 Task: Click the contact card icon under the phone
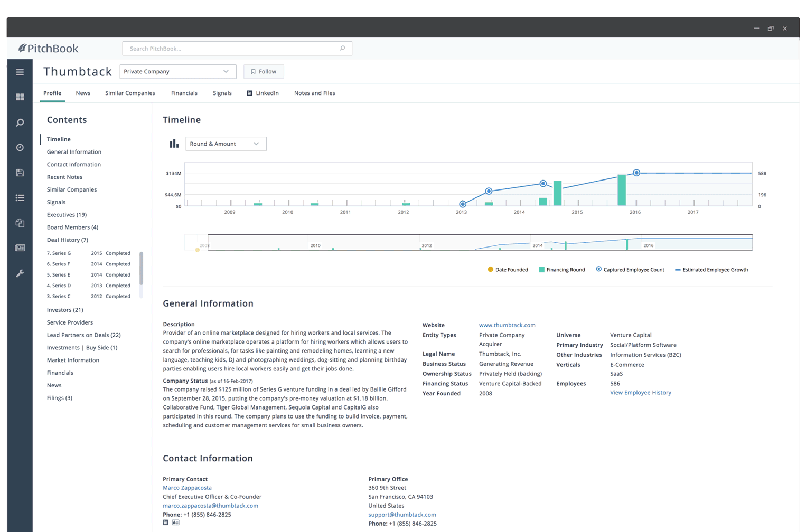click(175, 522)
